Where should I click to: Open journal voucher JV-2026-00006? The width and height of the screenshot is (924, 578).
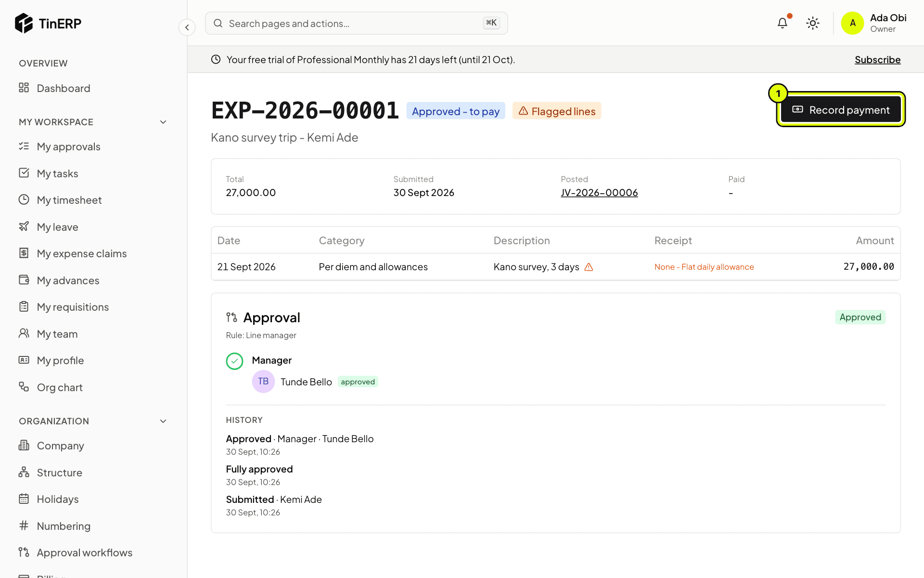tap(599, 193)
